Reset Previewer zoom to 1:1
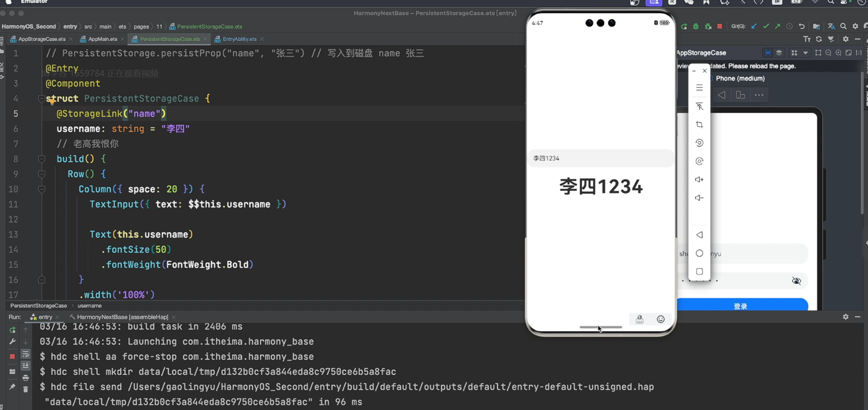The height and width of the screenshot is (410, 868). point(859,53)
